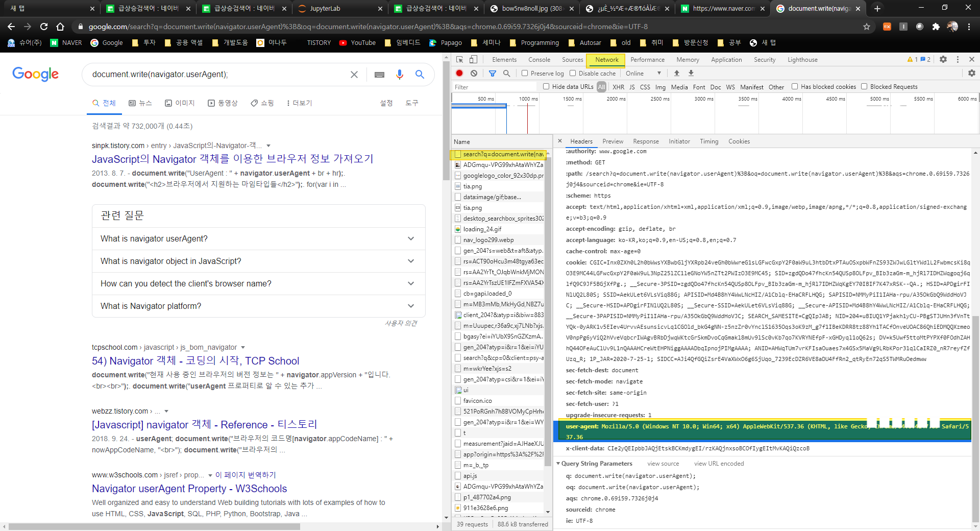Open search in the Network panel
Viewport: 980px width, 531px height.
click(x=506, y=73)
